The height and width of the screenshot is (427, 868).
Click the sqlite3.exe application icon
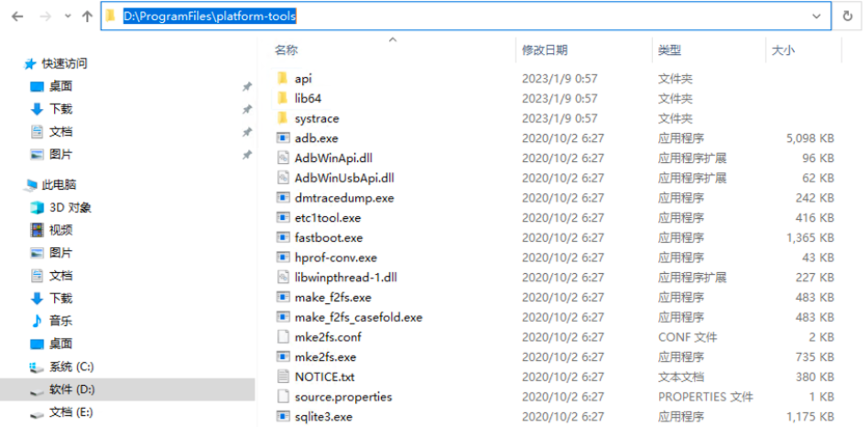click(x=283, y=417)
